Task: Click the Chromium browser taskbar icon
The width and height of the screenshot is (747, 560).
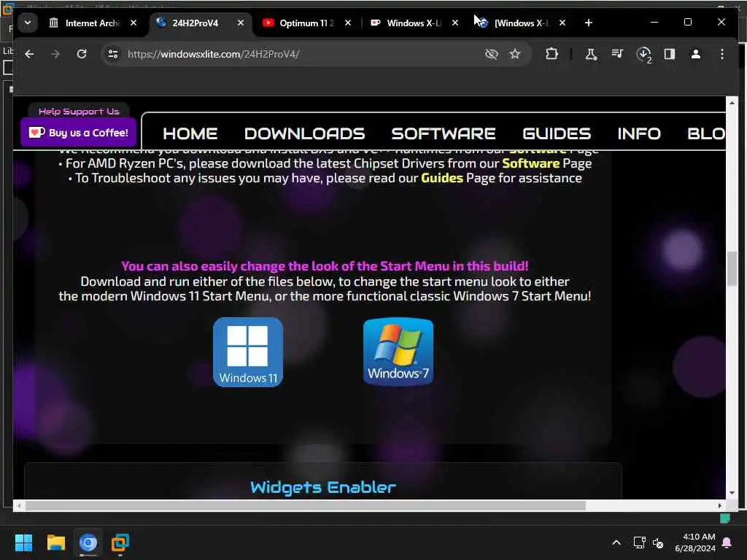Action: pyautogui.click(x=88, y=542)
